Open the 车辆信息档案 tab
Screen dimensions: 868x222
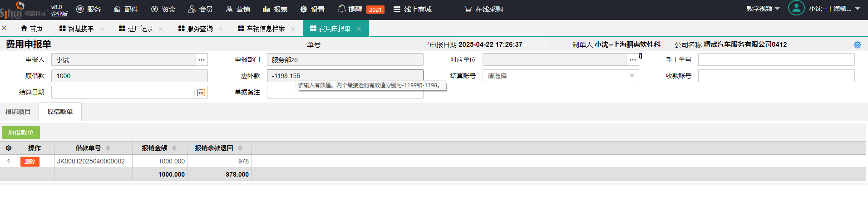[266, 29]
